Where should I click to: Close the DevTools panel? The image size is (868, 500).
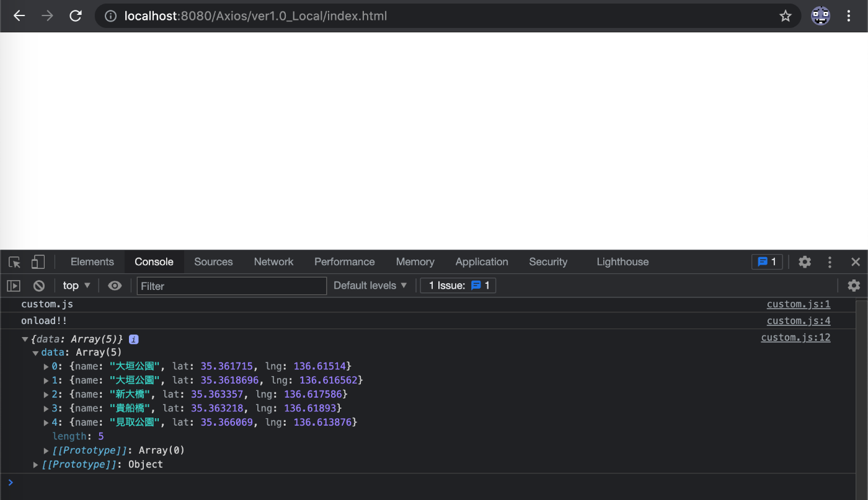(x=856, y=262)
